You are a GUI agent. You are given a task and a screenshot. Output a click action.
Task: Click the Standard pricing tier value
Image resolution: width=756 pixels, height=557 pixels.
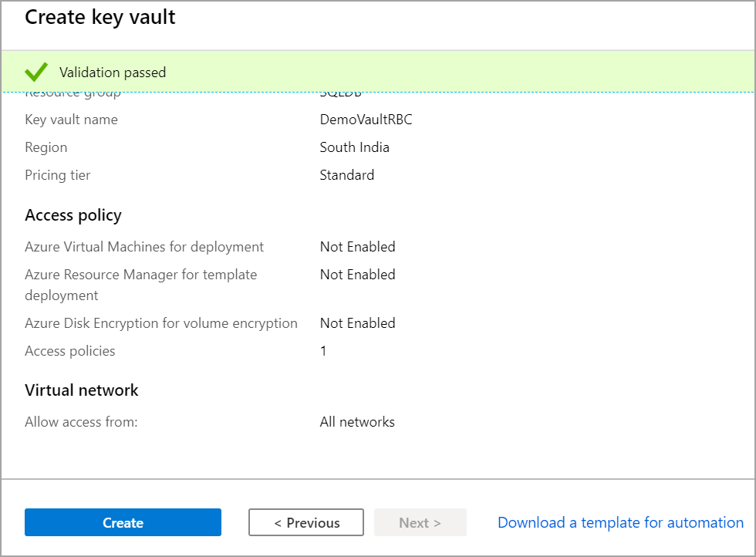point(346,175)
